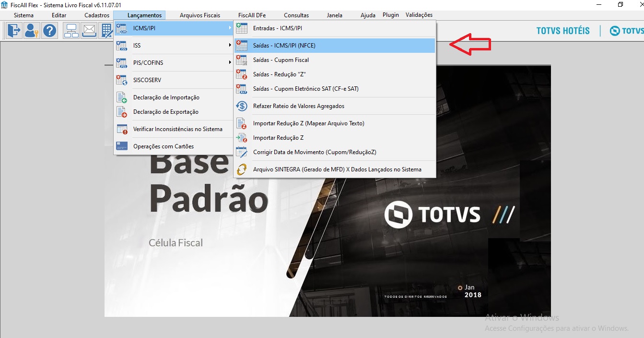Choose the plain Importar Redução Z entry
The image size is (644, 338).
tap(335, 138)
